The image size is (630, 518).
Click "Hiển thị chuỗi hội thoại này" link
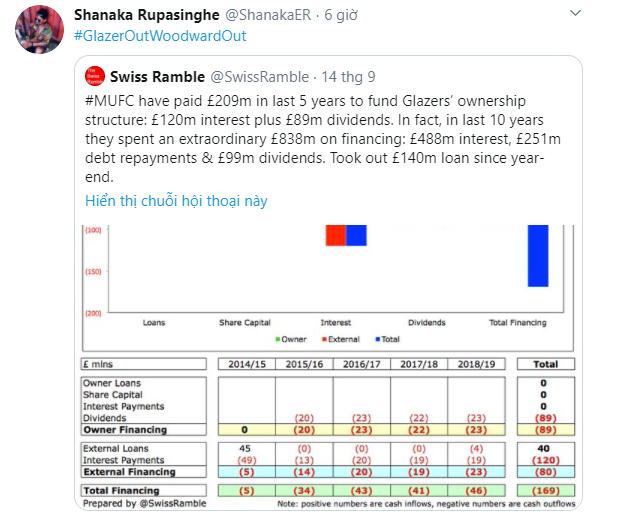[x=178, y=200]
